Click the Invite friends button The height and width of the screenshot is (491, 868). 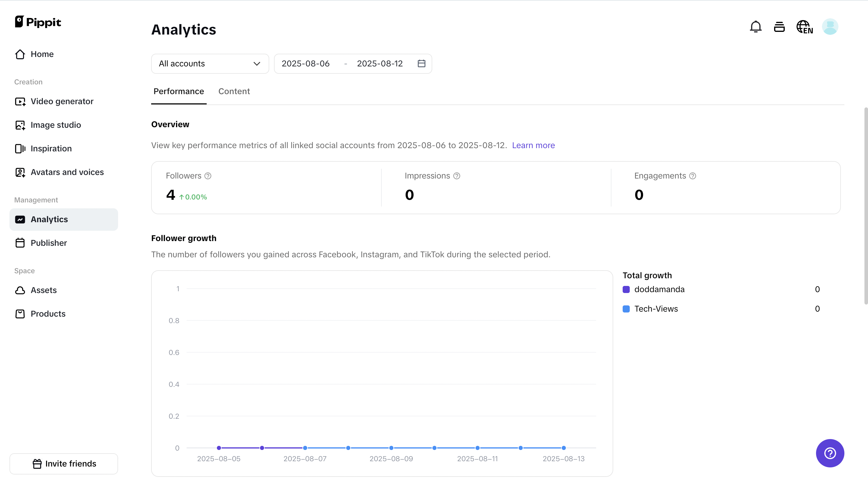64,464
